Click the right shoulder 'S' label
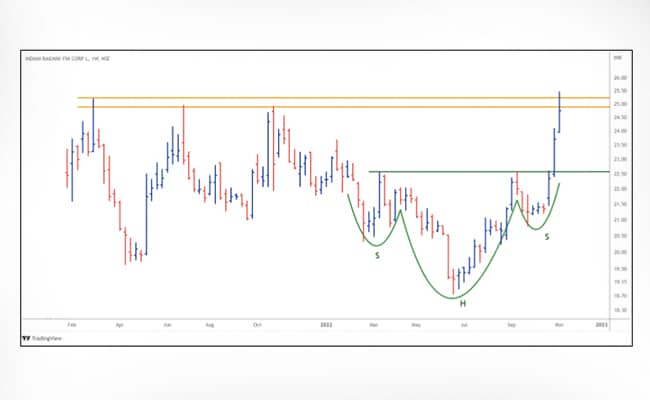Screen dimensions: 650x400 pos(546,237)
